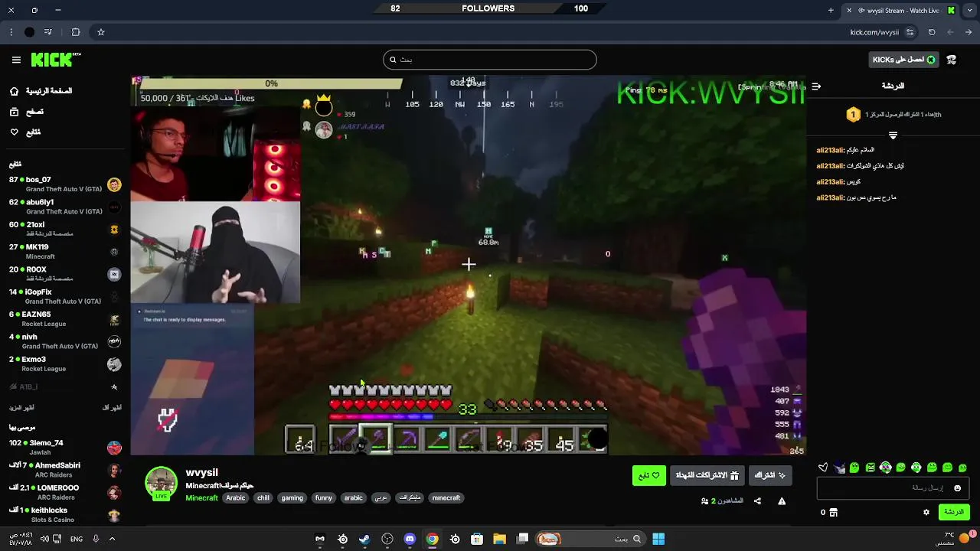Click the Kick search field
The height and width of the screenshot is (551, 980).
click(490, 60)
